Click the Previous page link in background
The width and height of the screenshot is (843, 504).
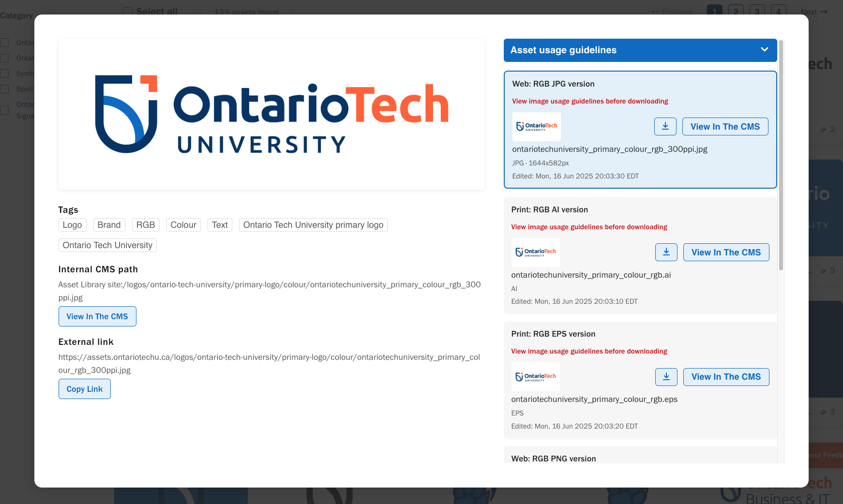pyautogui.click(x=672, y=12)
